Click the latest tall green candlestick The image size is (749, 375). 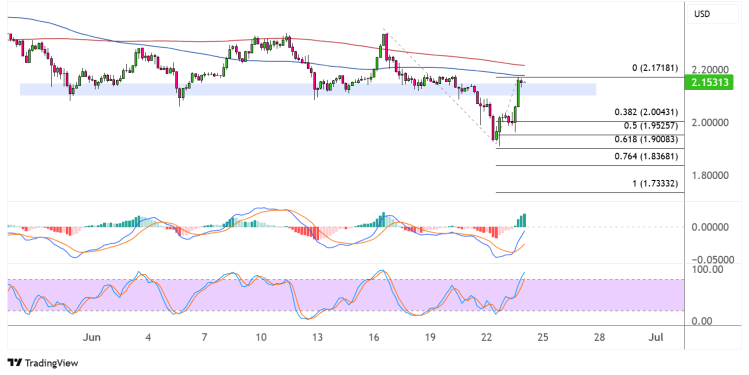519,93
